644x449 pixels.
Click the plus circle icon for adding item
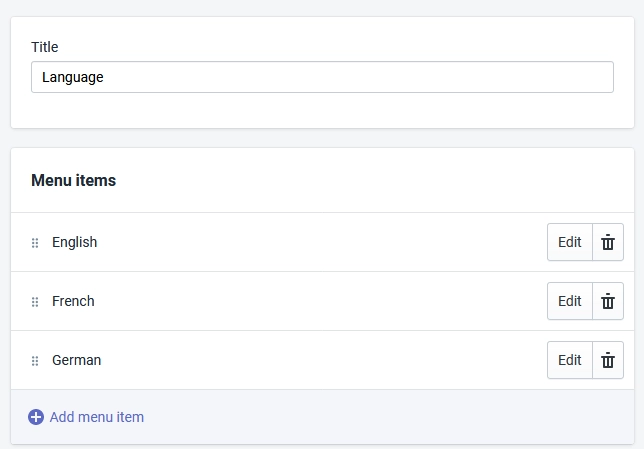pos(36,417)
